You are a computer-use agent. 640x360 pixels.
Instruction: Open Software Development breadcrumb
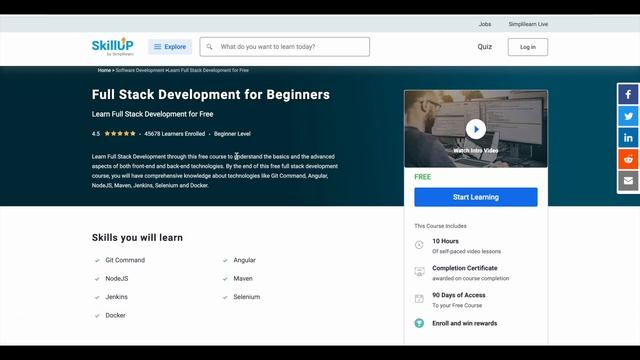(140, 70)
